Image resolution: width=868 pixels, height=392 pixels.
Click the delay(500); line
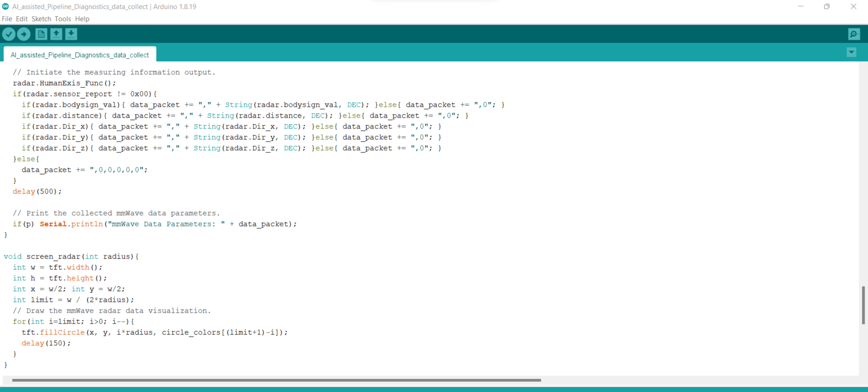point(37,191)
